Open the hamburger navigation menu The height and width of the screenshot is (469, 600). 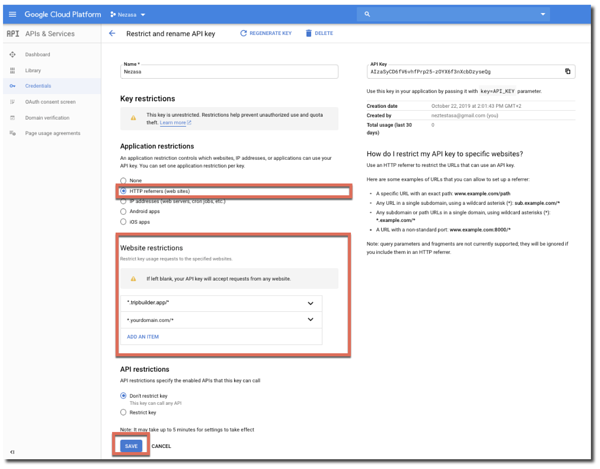click(x=12, y=15)
